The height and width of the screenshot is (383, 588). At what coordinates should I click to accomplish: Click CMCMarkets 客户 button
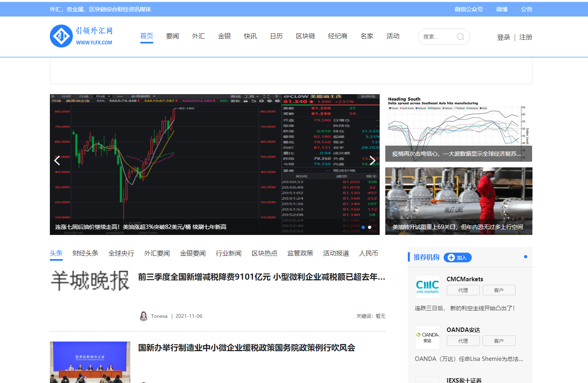pos(499,290)
